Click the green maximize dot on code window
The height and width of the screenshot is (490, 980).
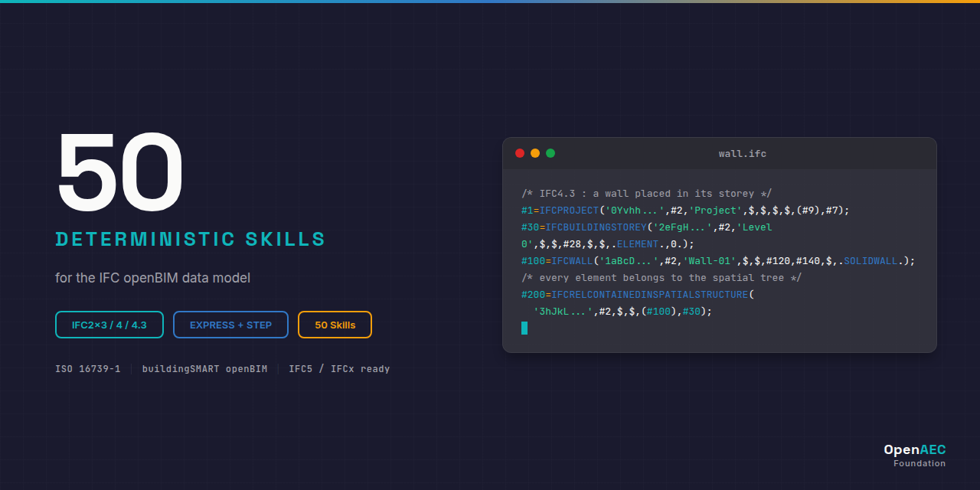coord(550,153)
